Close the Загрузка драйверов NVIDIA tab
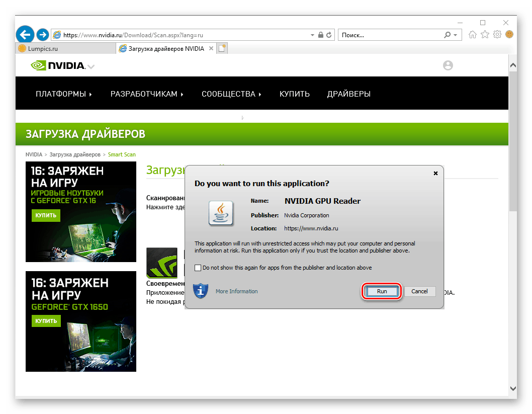The image size is (532, 414). coord(211,48)
